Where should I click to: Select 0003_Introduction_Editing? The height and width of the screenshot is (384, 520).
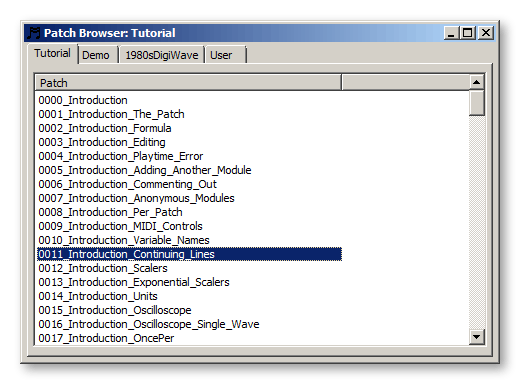(102, 142)
